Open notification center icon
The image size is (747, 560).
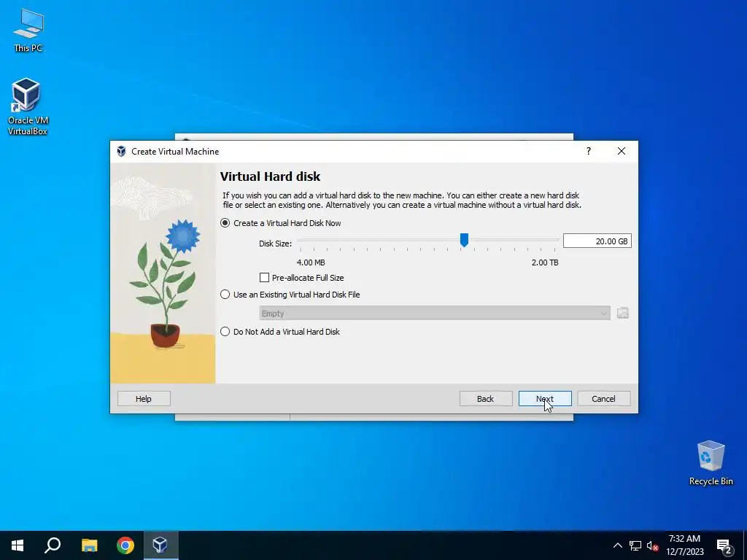[724, 546]
